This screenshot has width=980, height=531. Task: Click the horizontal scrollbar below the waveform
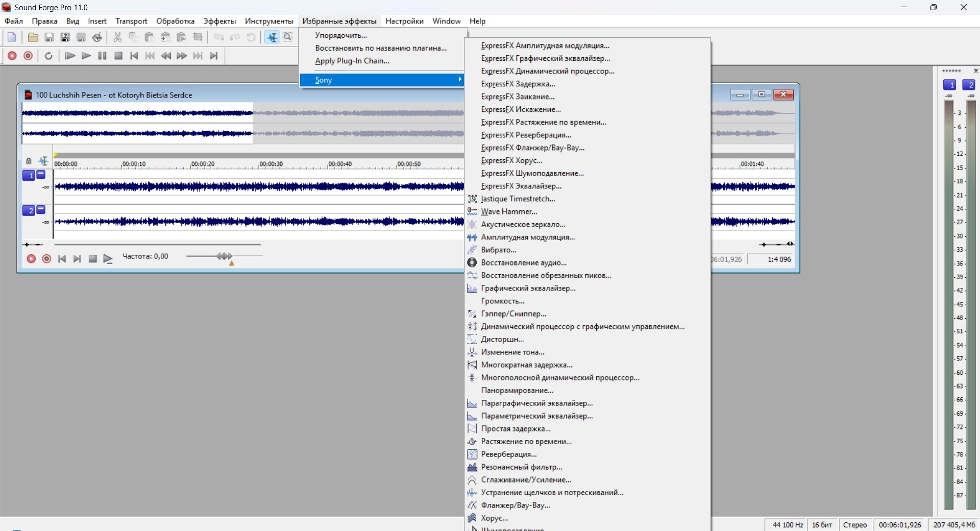[158, 245]
